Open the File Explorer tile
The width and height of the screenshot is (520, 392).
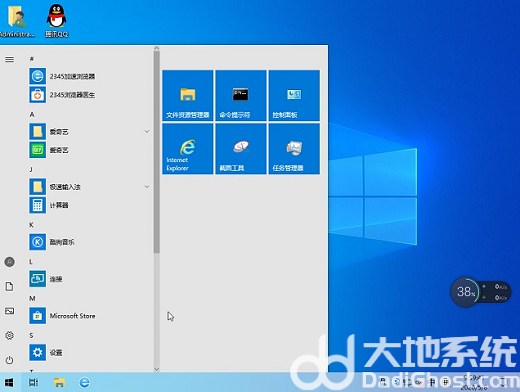click(x=188, y=95)
